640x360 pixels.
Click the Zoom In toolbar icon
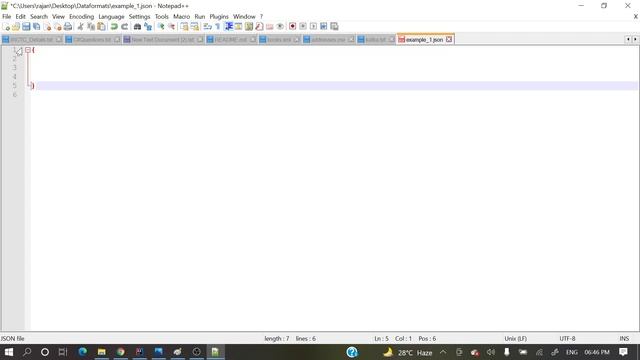(x=161, y=27)
